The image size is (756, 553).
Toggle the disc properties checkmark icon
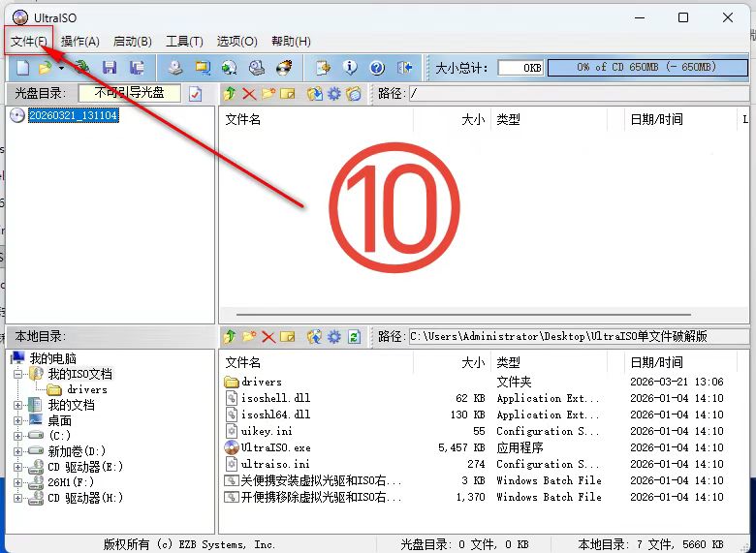(x=195, y=93)
